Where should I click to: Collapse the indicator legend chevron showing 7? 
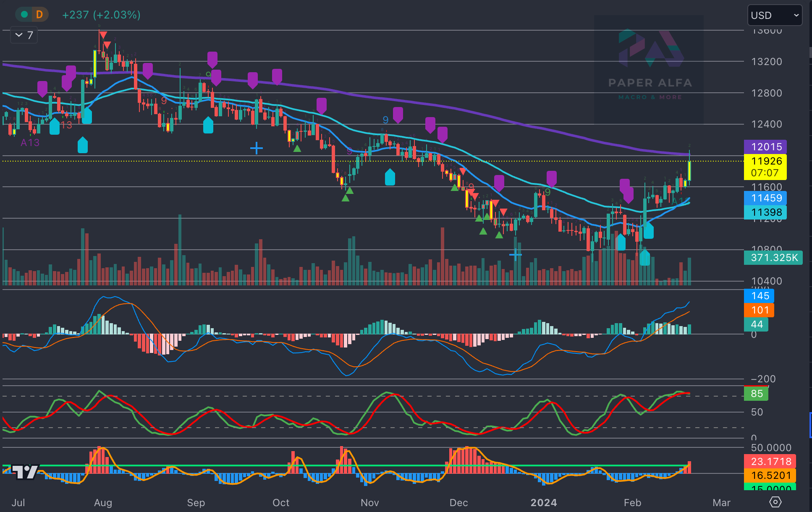24,35
